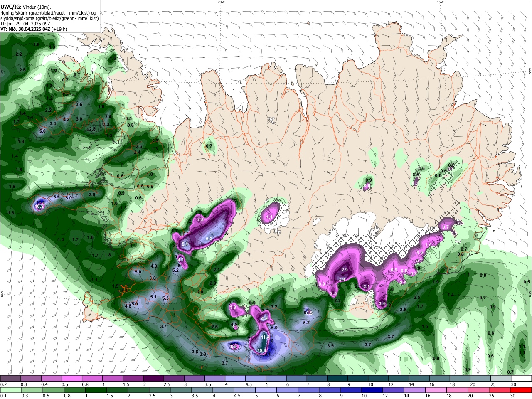Click the '5.3' precipitation value on the map
The image size is (532, 399).
click(x=165, y=298)
